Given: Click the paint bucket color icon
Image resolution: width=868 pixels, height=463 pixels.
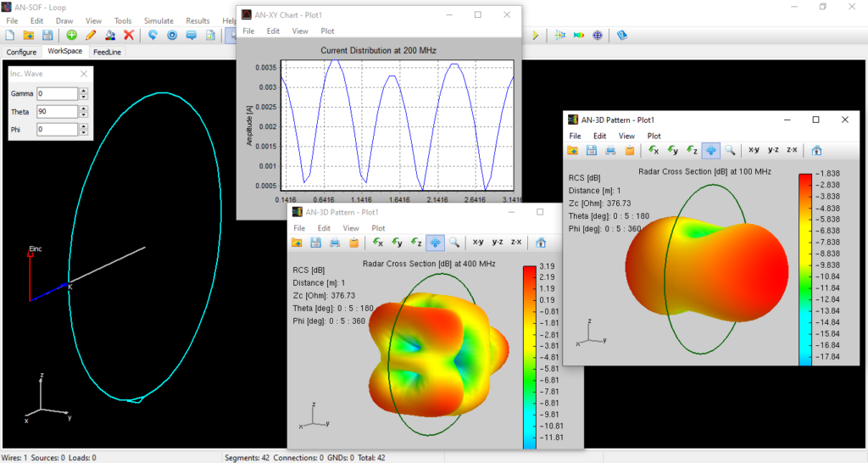Looking at the screenshot, I should pos(109,36).
